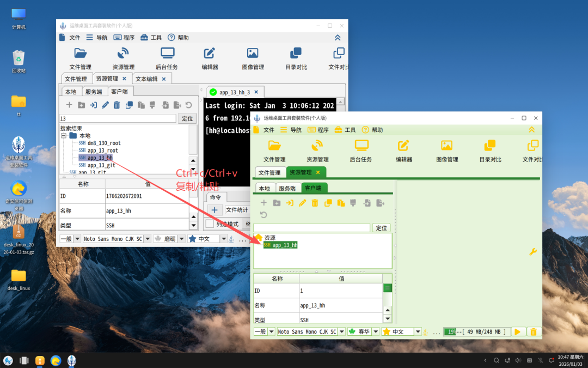This screenshot has height=368, width=588.
Task: Open font dropdown in gray window status bar
Action: (148, 239)
